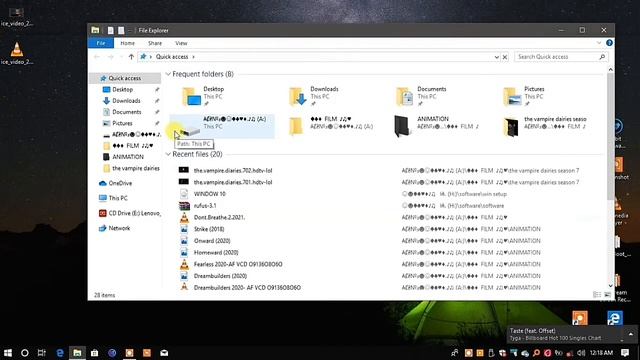The height and width of the screenshot is (360, 640).
Task: Open the View ribbon tab
Action: pyautogui.click(x=181, y=43)
